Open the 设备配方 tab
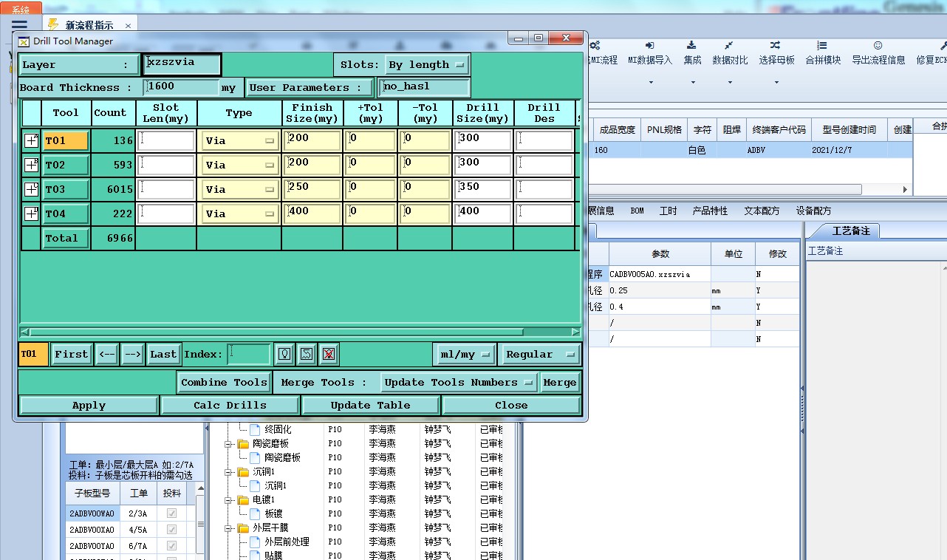Image resolution: width=947 pixels, height=560 pixels. point(813,211)
